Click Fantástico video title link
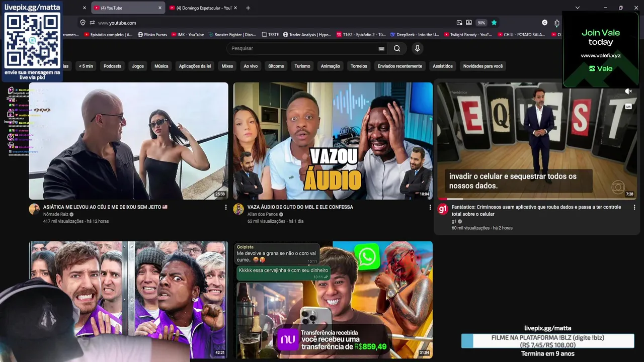644x362 pixels. [536, 210]
